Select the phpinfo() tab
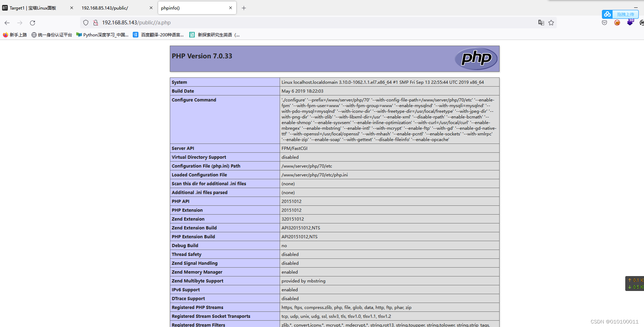 point(197,8)
